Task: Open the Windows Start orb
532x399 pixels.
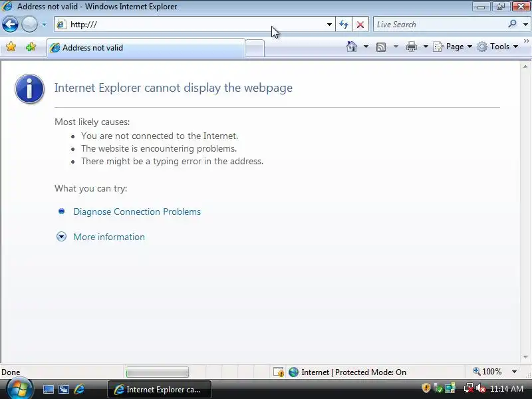Action: click(19, 388)
